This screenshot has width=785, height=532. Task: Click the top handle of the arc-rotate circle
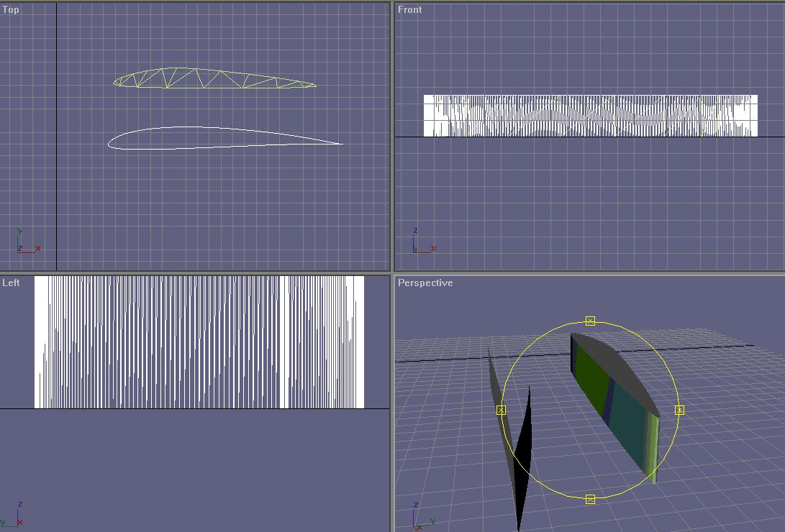[590, 321]
